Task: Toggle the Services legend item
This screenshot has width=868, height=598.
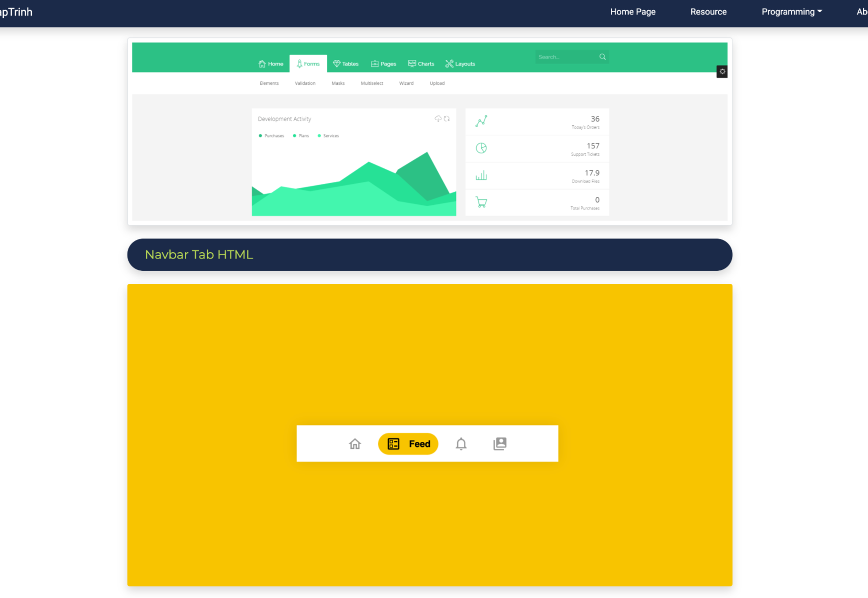Action: coord(328,136)
